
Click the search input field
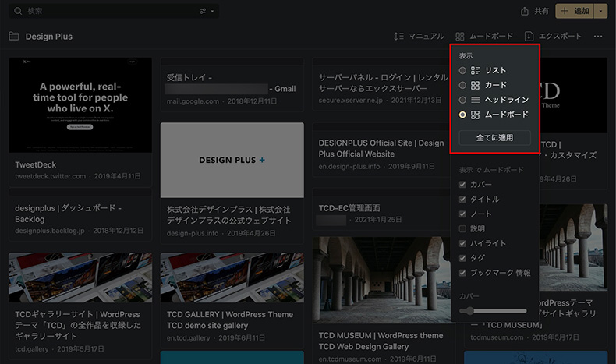click(114, 11)
